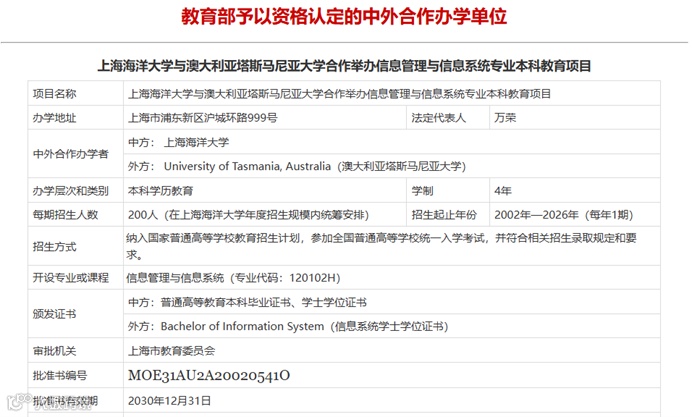692x417 pixels.
Task: Click the University of Tasmania, Australia cell
Action: point(392,166)
